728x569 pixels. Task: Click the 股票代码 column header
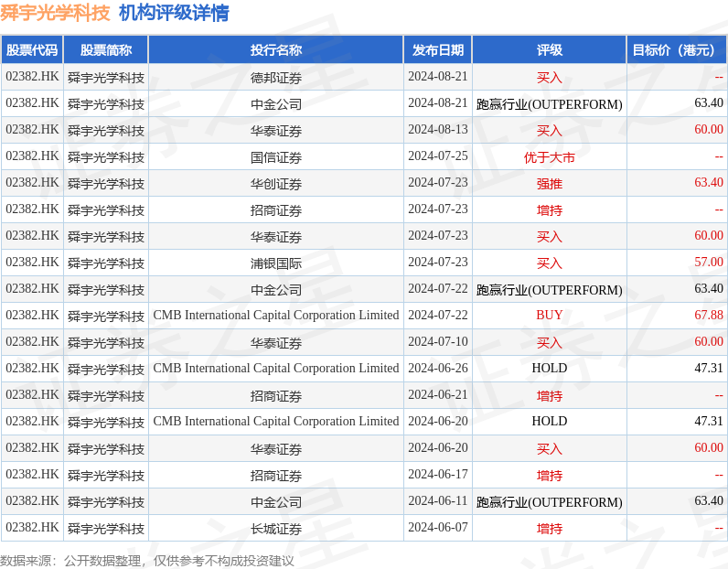[32, 49]
